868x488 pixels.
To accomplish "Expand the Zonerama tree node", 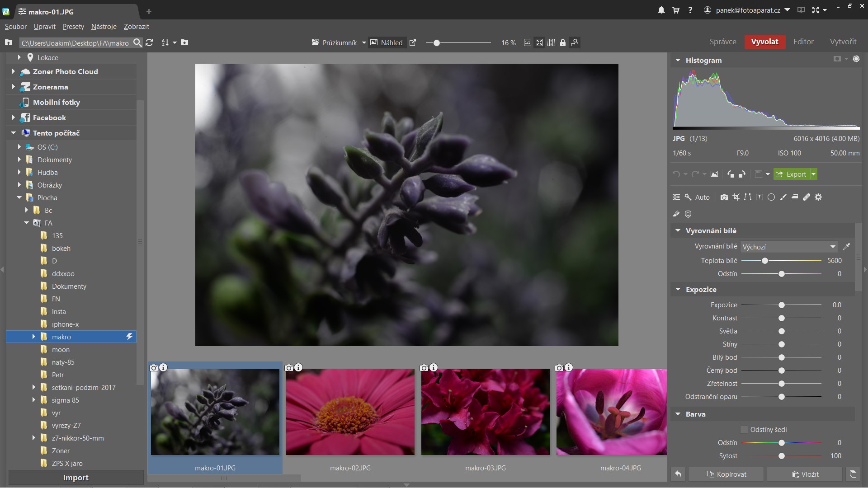I will (x=13, y=87).
